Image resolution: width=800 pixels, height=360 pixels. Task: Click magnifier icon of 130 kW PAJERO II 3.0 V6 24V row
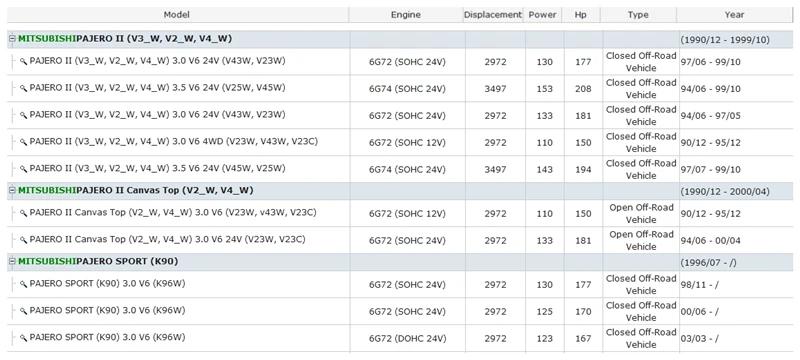coord(23,61)
